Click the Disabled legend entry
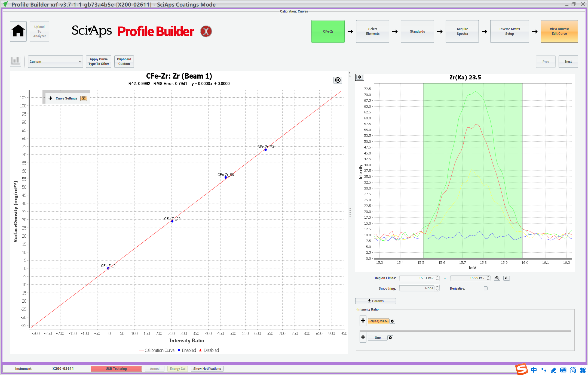 pyautogui.click(x=209, y=350)
